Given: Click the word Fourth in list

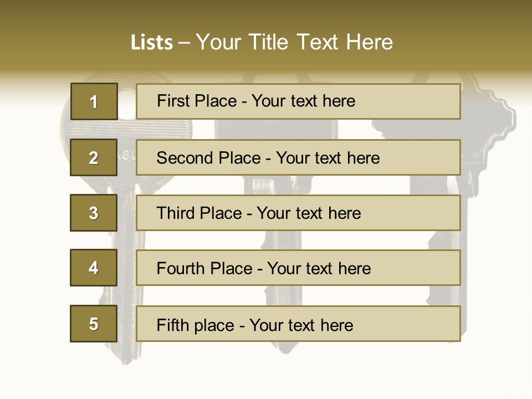Looking at the screenshot, I should (180, 268).
